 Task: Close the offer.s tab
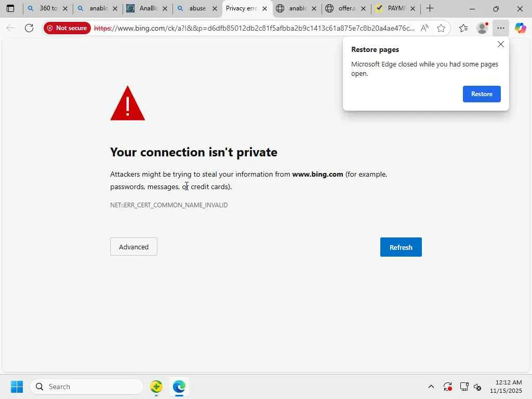363,8
